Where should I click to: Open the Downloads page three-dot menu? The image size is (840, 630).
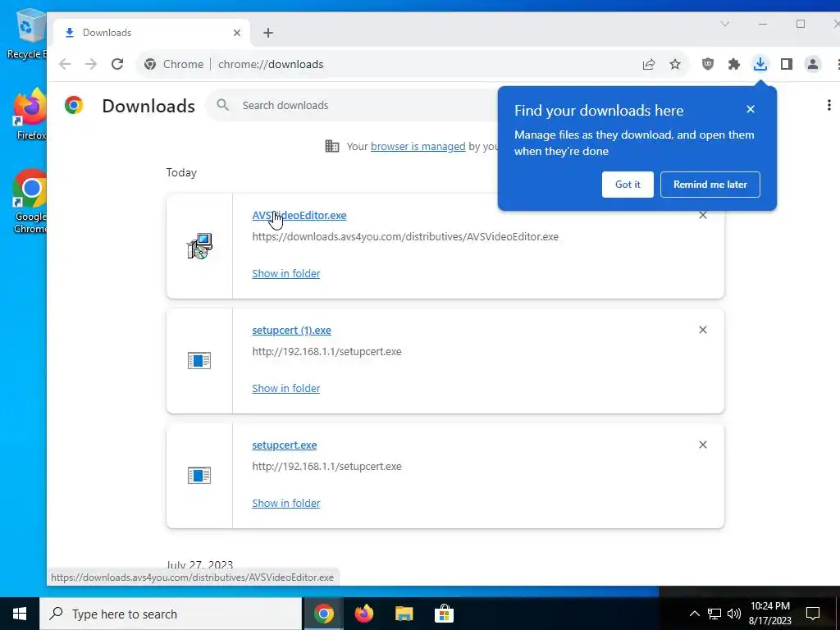[829, 105]
